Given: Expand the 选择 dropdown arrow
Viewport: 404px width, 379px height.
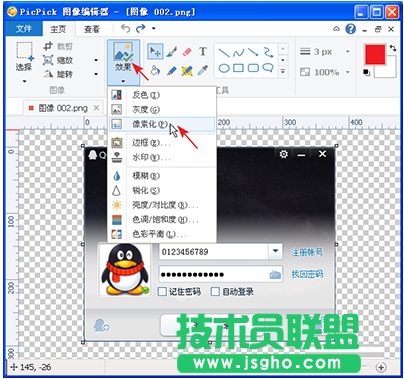Looking at the screenshot, I should [24, 81].
